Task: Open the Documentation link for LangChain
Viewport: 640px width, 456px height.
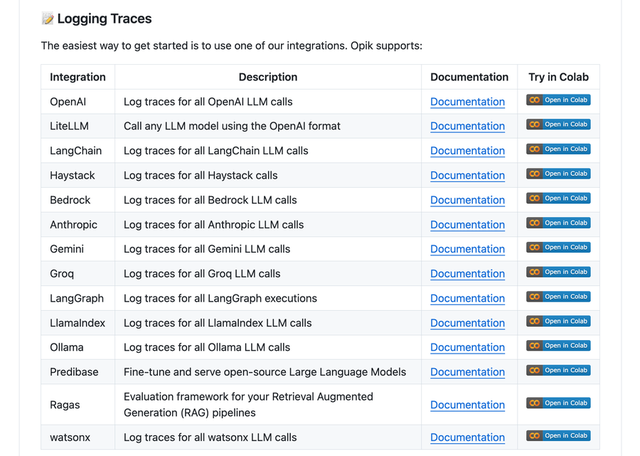Action: point(467,151)
